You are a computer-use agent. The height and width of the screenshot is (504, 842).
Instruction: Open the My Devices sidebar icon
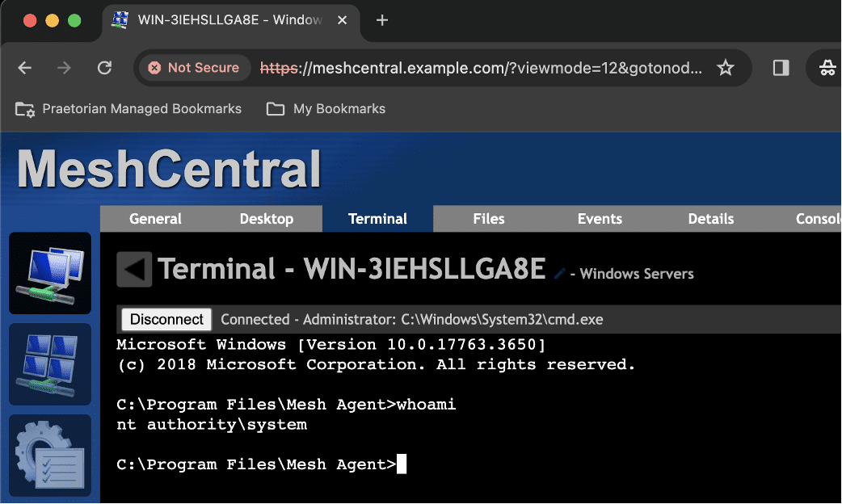50,273
